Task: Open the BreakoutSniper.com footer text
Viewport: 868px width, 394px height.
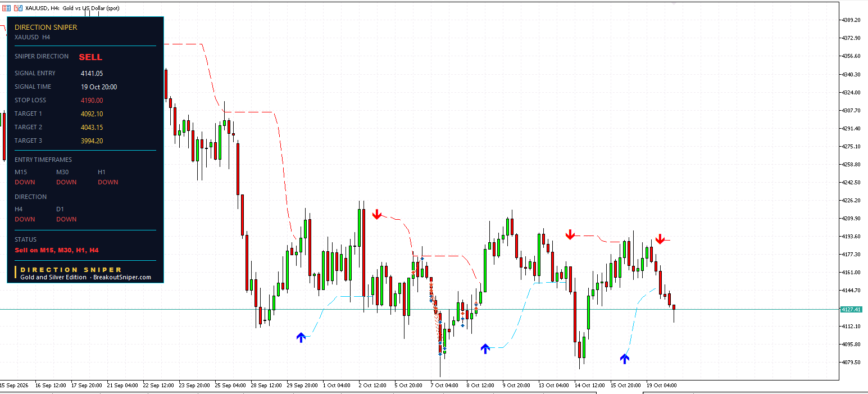Action: coord(122,277)
